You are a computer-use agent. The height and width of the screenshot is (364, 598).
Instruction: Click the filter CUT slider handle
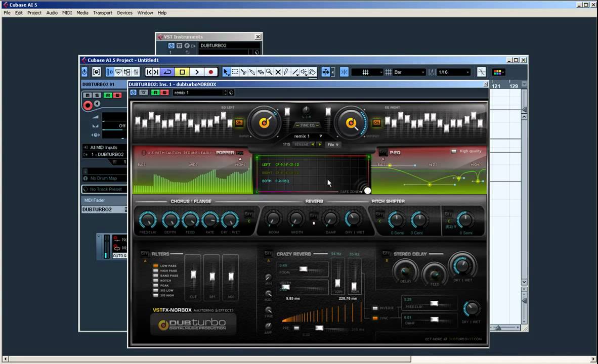click(x=193, y=275)
